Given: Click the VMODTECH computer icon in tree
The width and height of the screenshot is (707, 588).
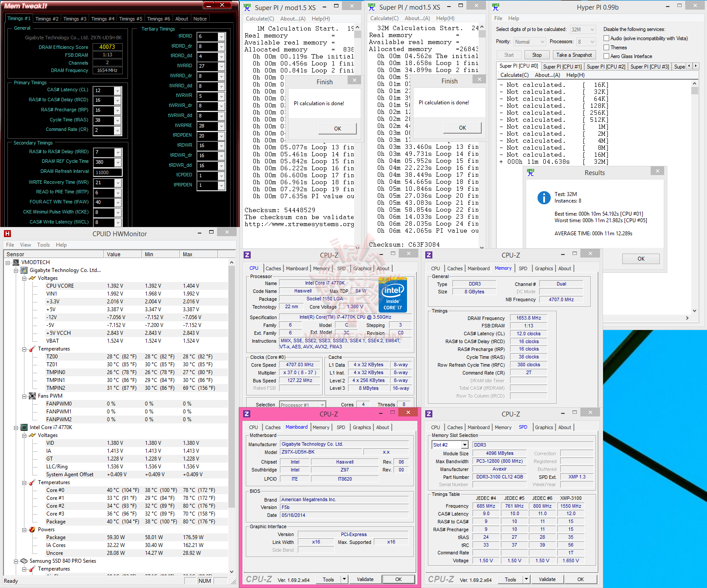Looking at the screenshot, I should coord(16,262).
